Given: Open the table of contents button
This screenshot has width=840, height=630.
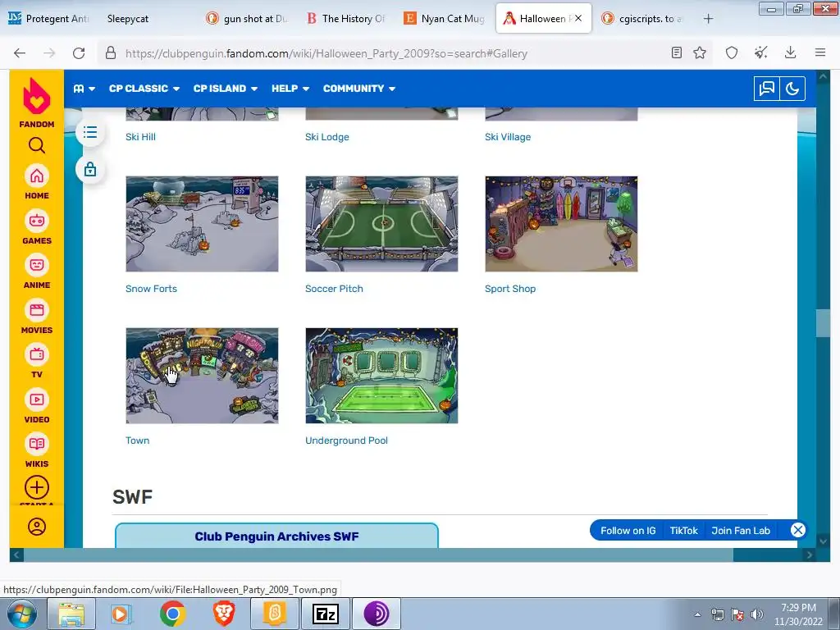Looking at the screenshot, I should [90, 132].
